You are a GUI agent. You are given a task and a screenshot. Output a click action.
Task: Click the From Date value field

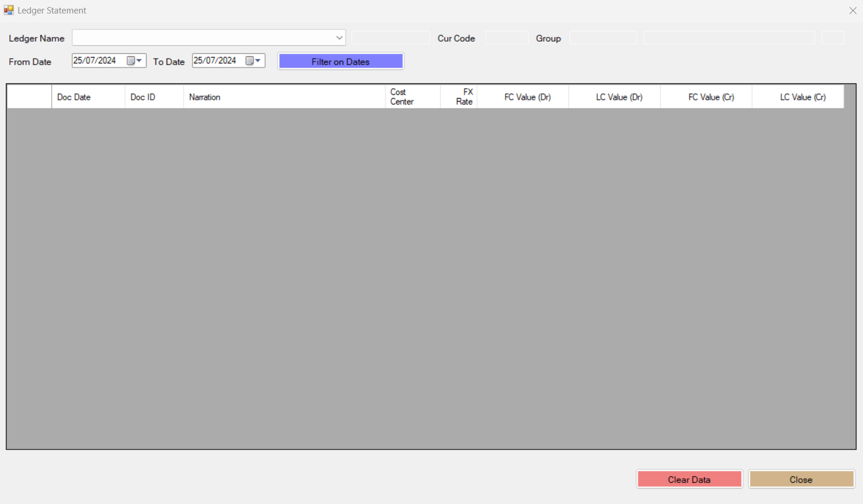pyautogui.click(x=95, y=61)
